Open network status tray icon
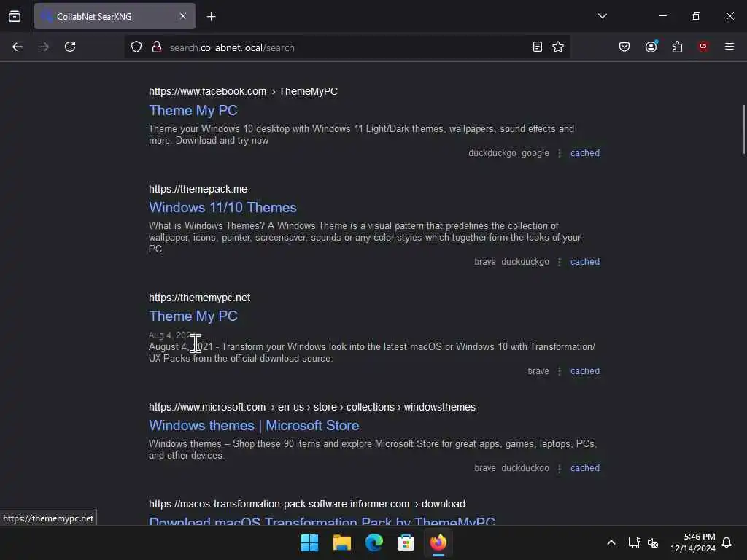Viewport: 747px width, 560px height. (634, 542)
